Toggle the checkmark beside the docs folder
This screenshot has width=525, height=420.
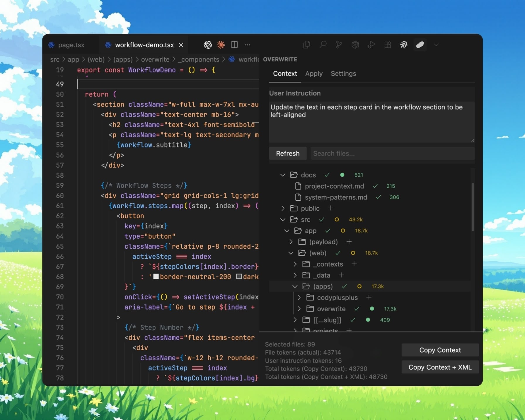pyautogui.click(x=327, y=175)
